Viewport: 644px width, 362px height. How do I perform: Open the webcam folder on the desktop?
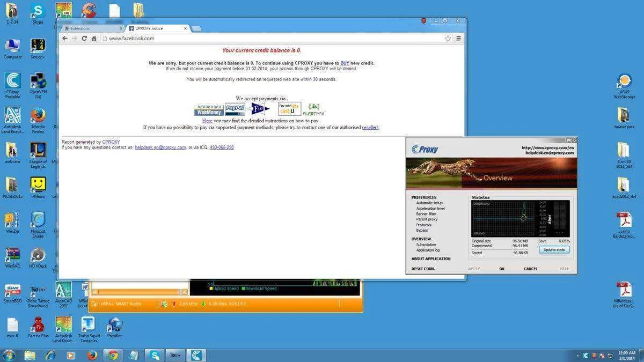click(12, 153)
